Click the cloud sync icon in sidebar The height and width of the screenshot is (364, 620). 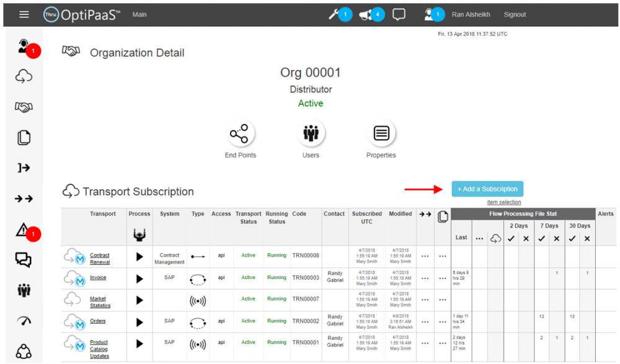(x=24, y=76)
